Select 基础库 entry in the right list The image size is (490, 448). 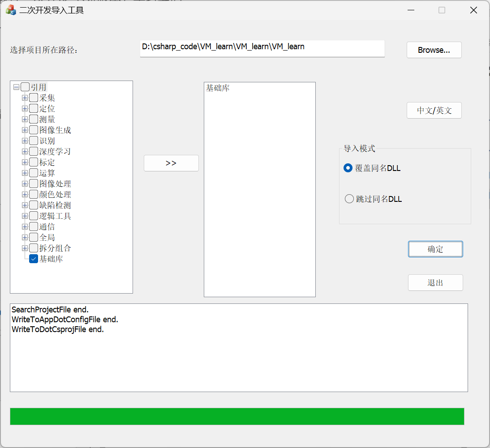[218, 88]
